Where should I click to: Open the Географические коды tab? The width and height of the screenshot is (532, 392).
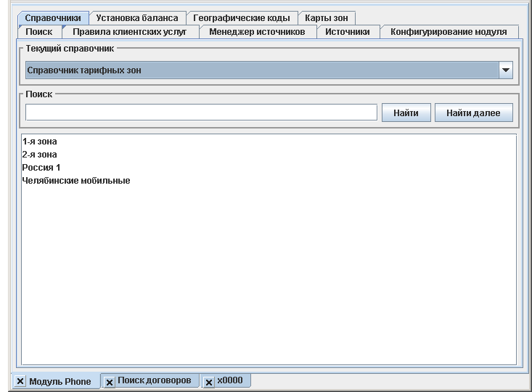pyautogui.click(x=241, y=18)
